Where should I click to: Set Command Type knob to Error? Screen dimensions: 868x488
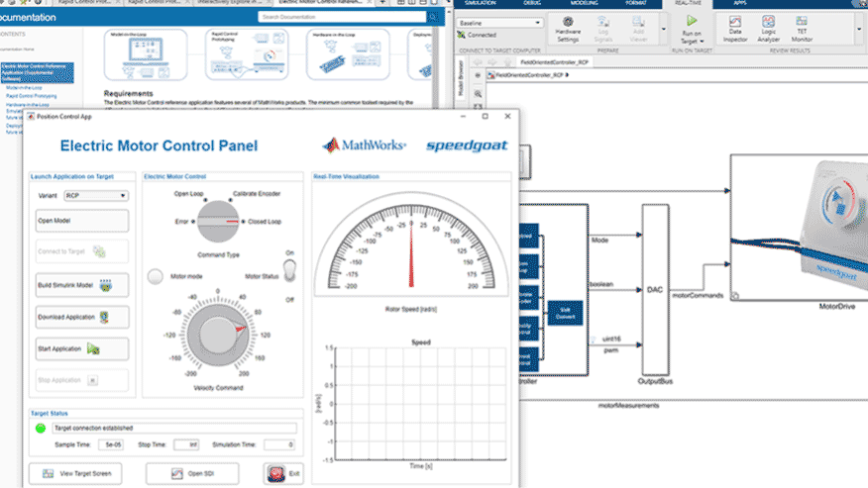[x=181, y=222]
